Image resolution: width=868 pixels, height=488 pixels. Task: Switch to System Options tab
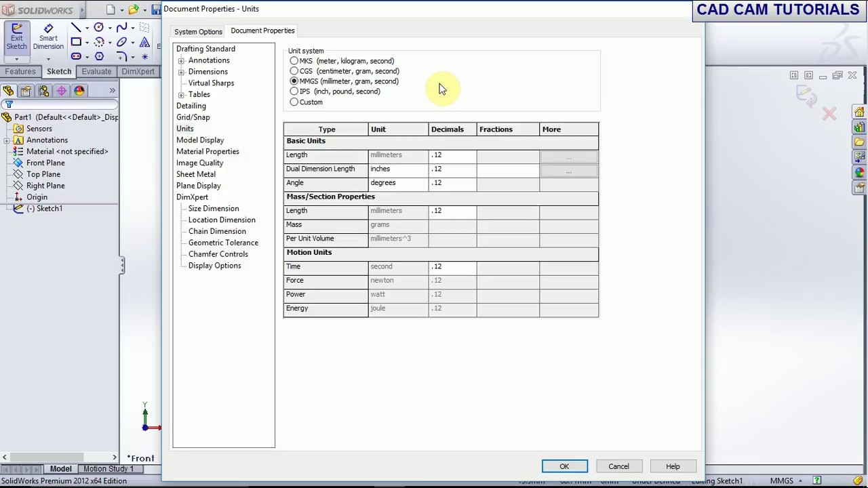pos(198,32)
